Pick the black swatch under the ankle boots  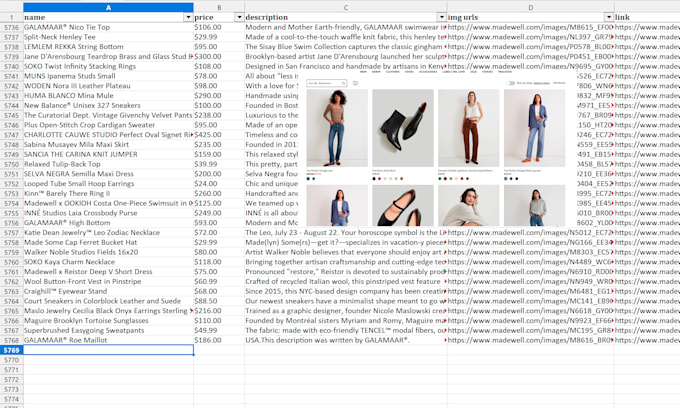click(374, 179)
